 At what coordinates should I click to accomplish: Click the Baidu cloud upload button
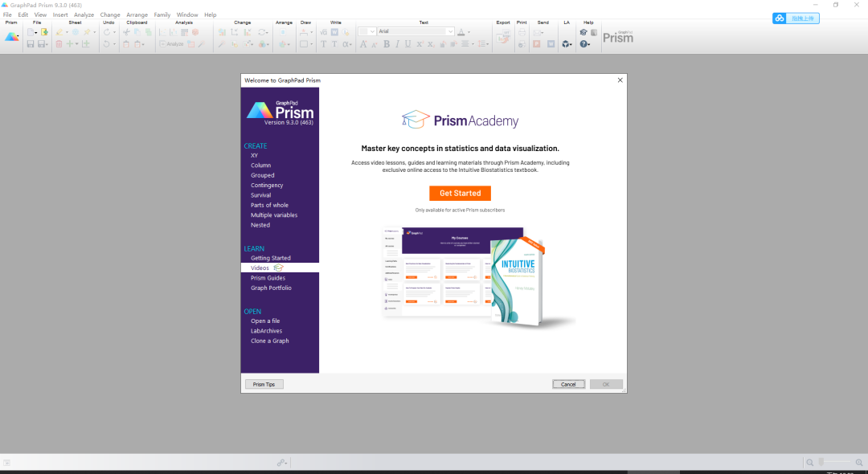[x=796, y=18]
